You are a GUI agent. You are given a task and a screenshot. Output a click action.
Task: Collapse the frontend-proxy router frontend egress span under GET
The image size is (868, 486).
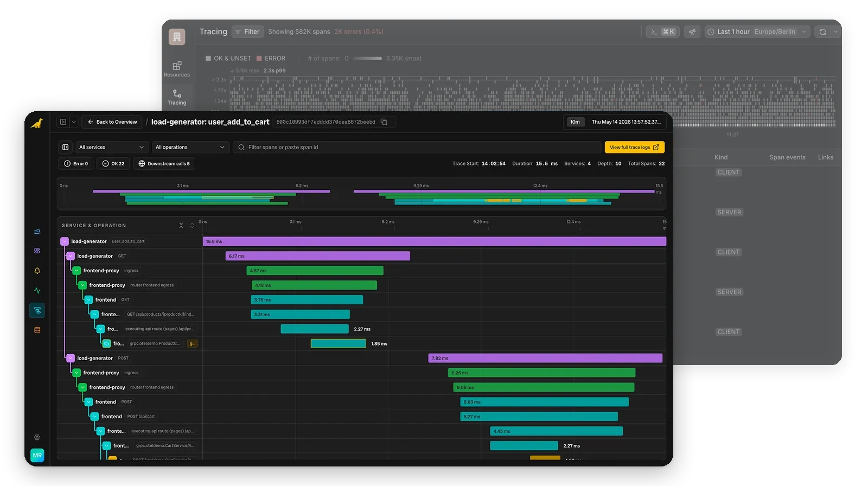[82, 285]
